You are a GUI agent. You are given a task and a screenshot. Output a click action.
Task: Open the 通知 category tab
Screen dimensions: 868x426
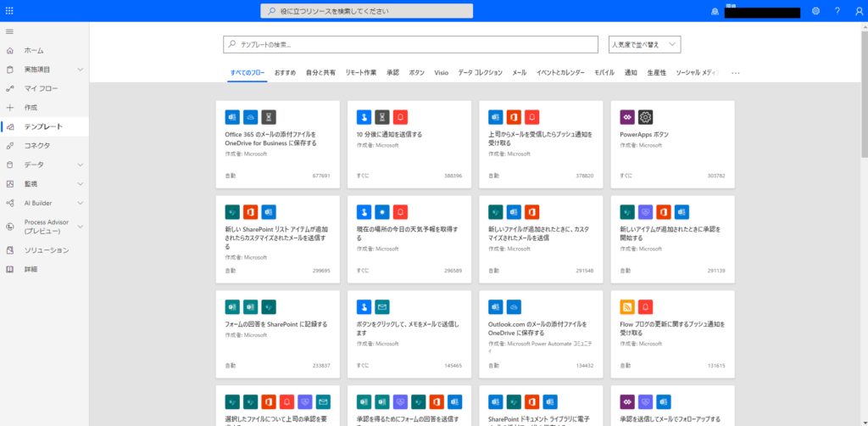pos(631,73)
